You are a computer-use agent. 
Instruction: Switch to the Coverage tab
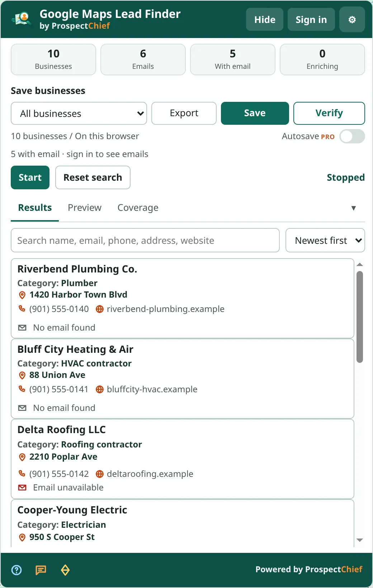point(138,208)
